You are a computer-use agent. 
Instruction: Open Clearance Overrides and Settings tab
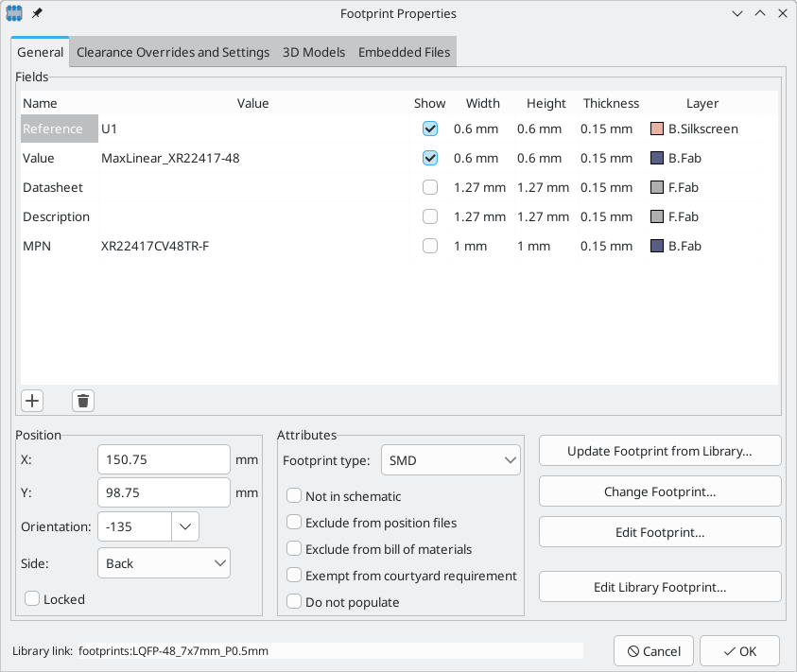point(173,53)
